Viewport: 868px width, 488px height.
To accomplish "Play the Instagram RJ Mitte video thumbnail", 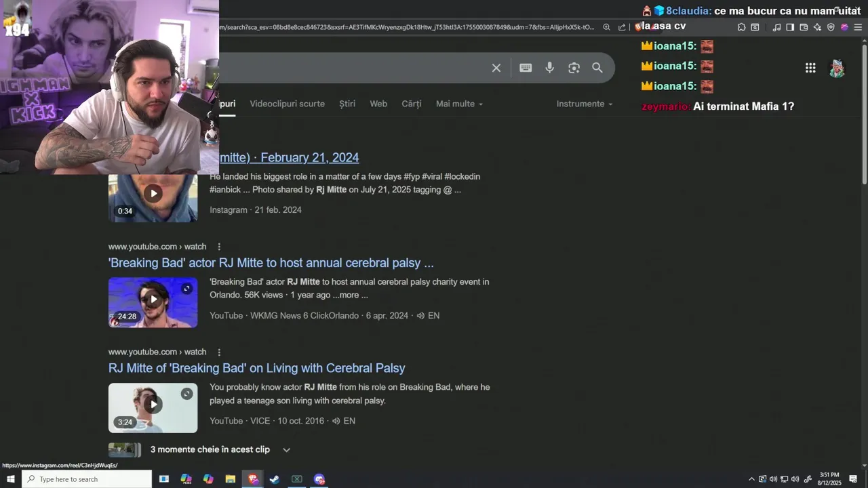I will point(153,197).
